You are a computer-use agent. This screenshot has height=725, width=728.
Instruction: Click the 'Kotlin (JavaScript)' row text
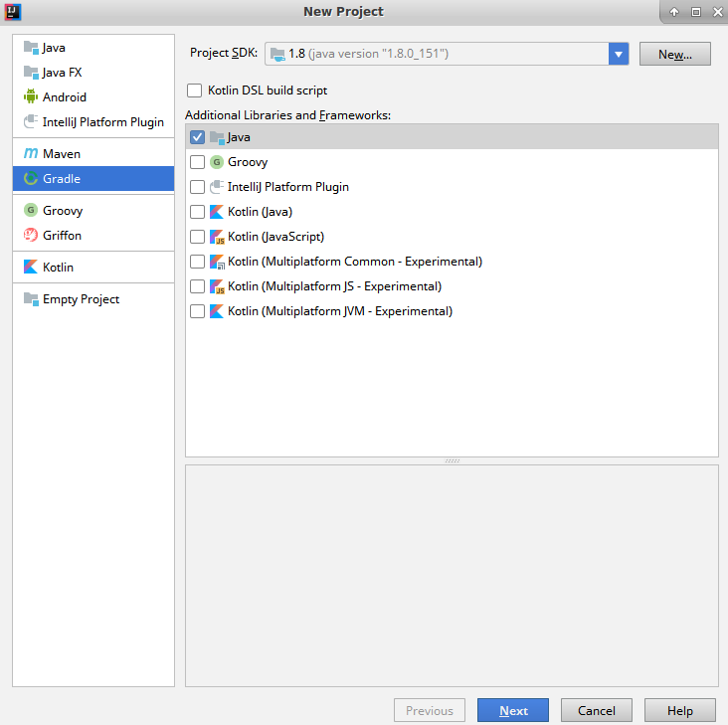pyautogui.click(x=275, y=237)
